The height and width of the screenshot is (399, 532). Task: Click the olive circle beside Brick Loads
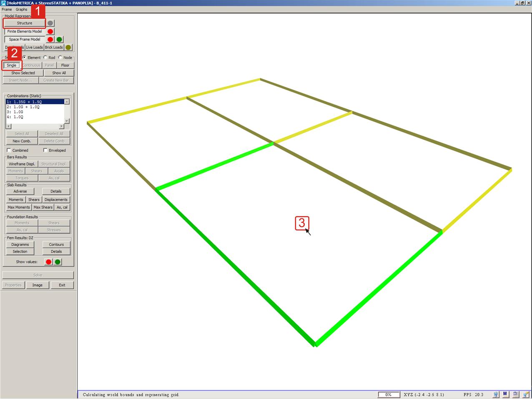click(x=68, y=48)
